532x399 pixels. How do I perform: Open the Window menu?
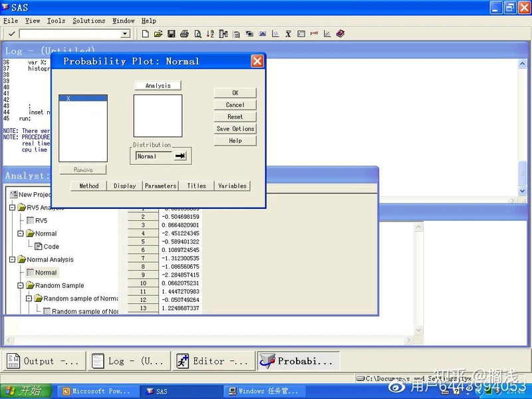click(124, 21)
